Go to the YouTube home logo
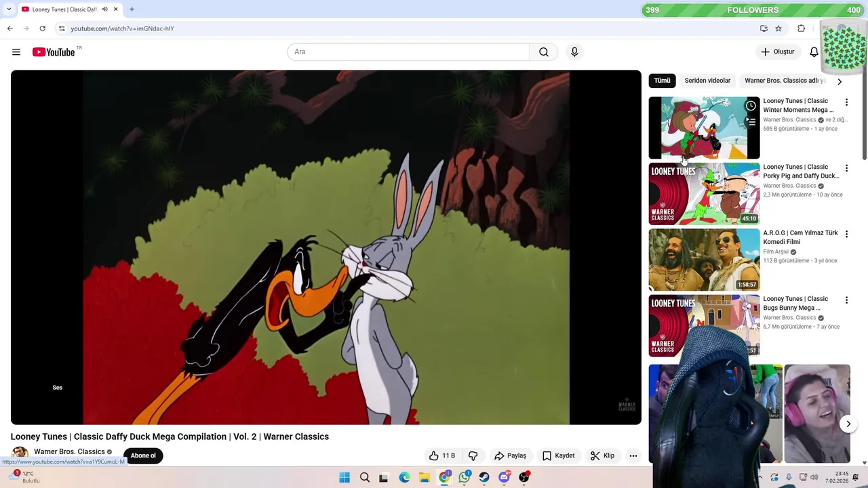This screenshot has height=488, width=868. tap(54, 52)
